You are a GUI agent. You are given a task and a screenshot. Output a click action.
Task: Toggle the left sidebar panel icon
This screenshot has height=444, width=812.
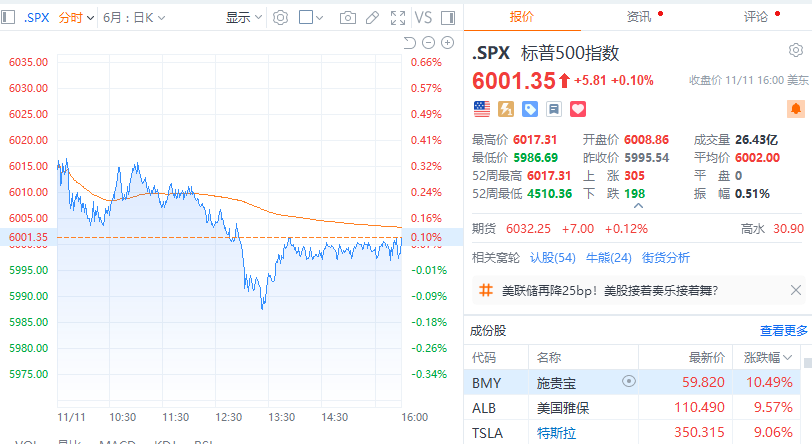tap(9, 17)
